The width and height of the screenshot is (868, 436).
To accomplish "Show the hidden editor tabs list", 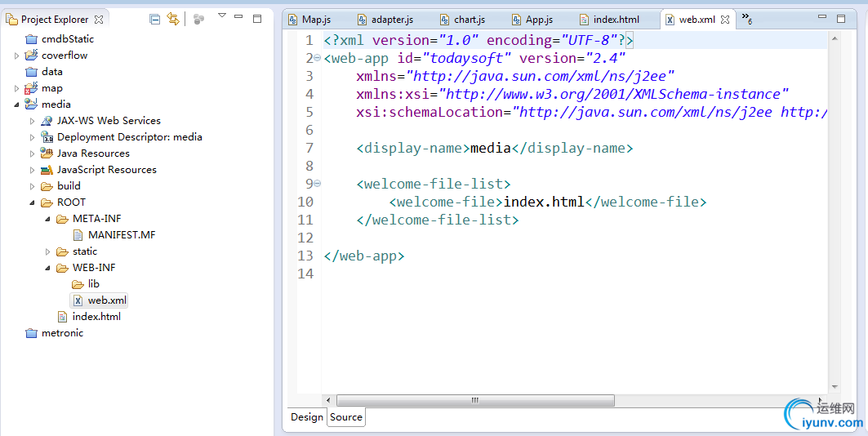I will tap(747, 19).
